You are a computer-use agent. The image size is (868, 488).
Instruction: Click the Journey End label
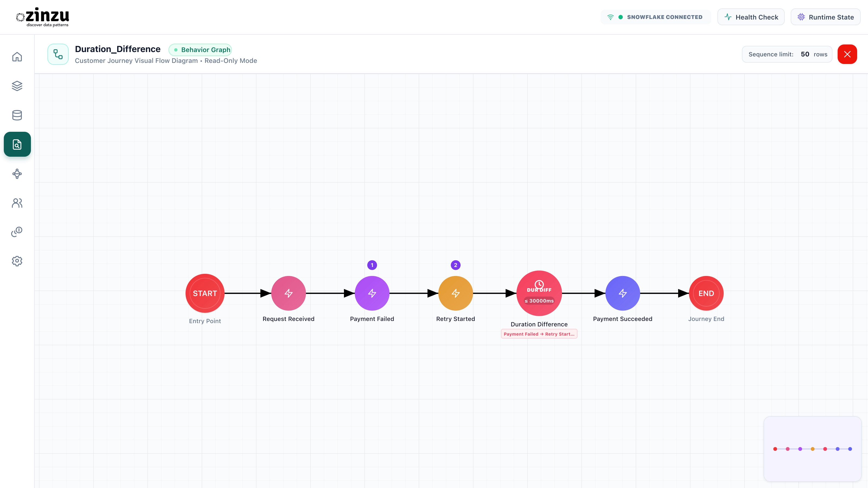coord(706,319)
